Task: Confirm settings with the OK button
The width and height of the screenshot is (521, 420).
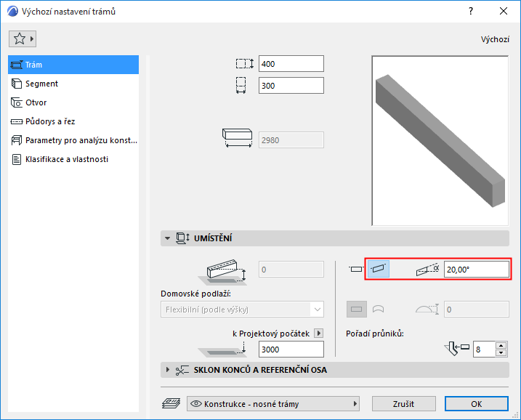Action: tap(477, 404)
